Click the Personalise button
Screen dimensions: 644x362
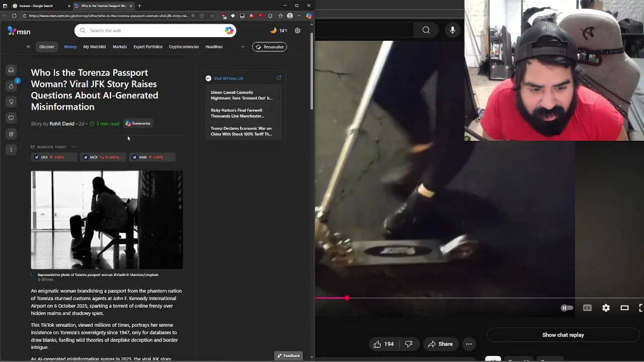(269, 47)
